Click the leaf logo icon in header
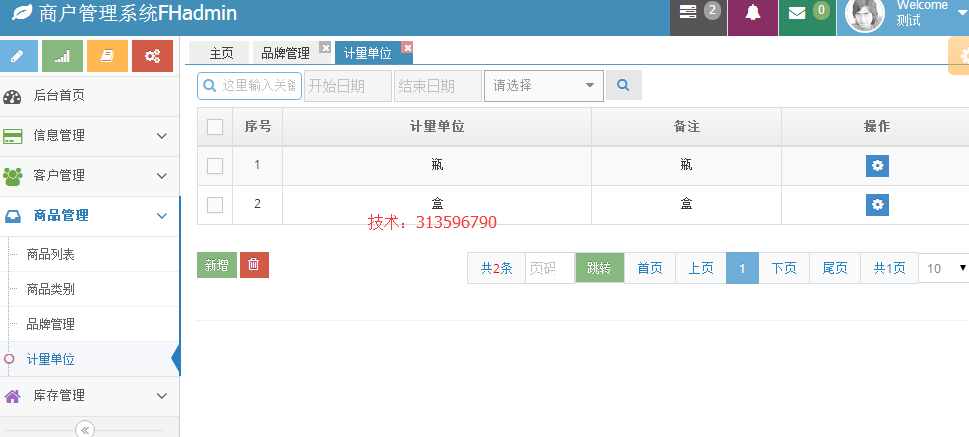This screenshot has height=437, width=969. [x=22, y=12]
